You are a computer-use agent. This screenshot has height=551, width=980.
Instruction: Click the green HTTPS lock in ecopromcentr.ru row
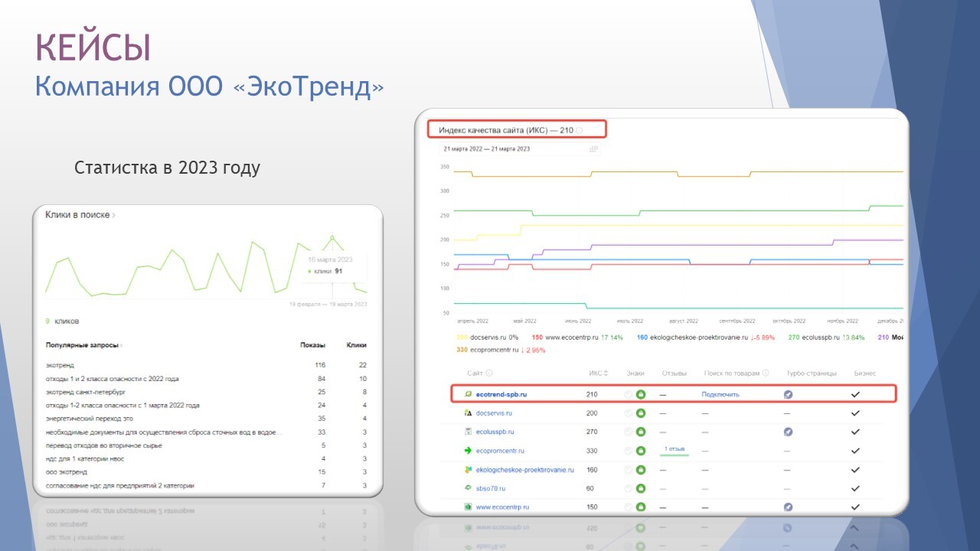click(641, 451)
